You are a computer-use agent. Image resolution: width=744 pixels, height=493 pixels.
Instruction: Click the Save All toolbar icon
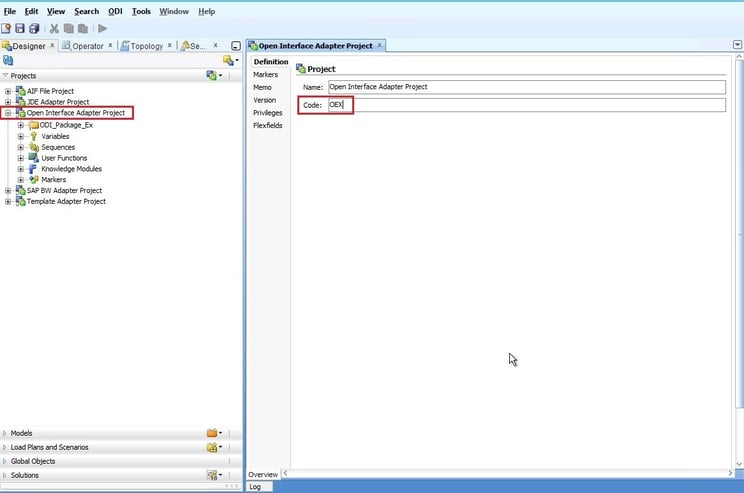(x=34, y=28)
